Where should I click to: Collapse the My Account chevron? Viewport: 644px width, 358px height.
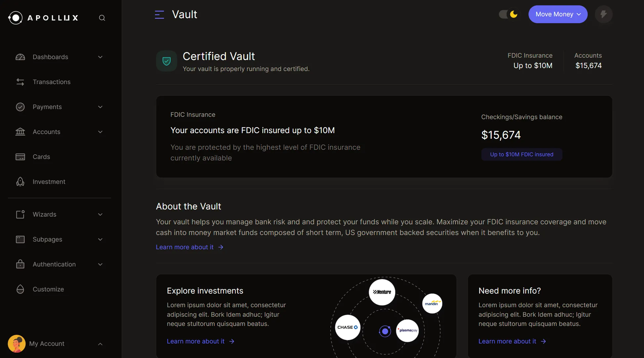[x=100, y=344]
